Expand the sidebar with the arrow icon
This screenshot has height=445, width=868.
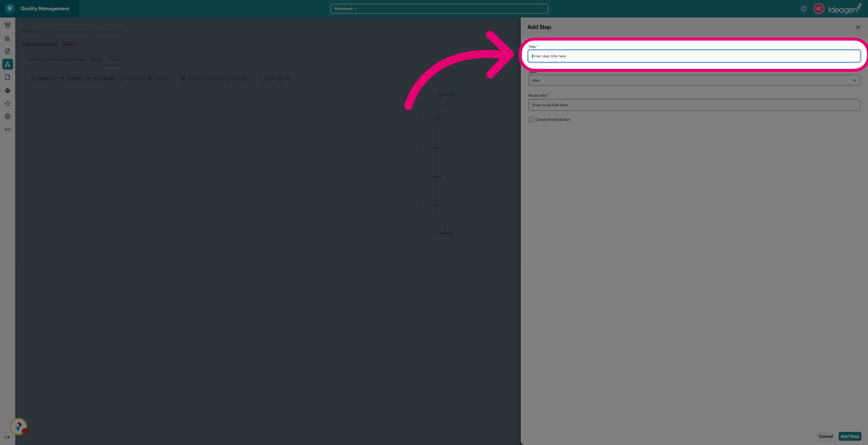pos(8,437)
